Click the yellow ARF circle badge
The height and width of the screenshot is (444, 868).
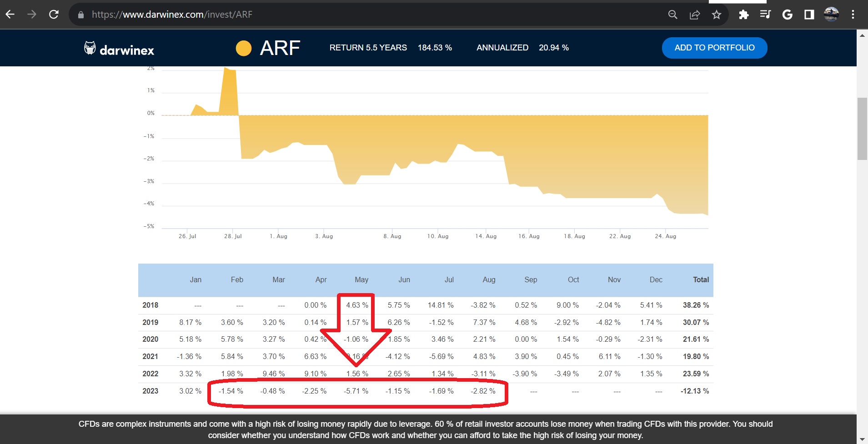[x=244, y=48]
